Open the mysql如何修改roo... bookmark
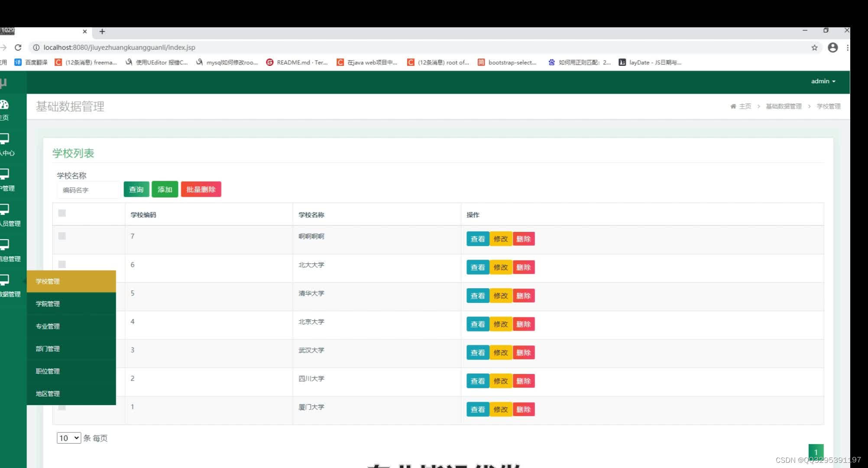 [x=227, y=62]
